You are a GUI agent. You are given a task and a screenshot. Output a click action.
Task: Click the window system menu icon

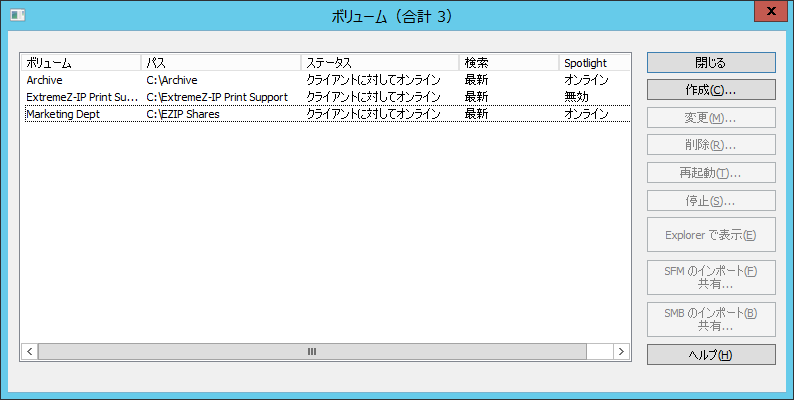pyautogui.click(x=16, y=16)
